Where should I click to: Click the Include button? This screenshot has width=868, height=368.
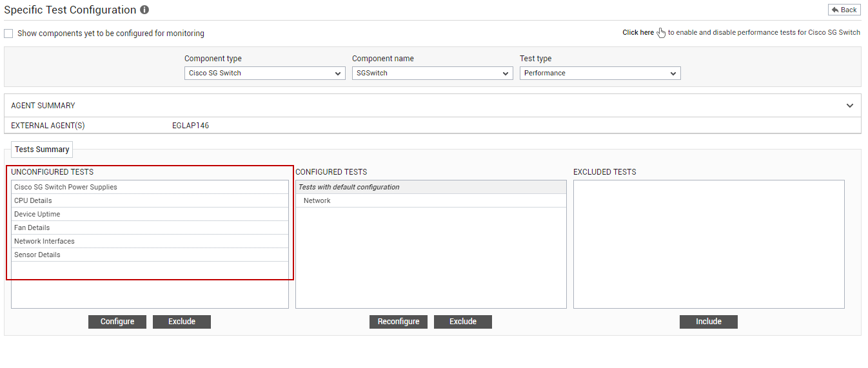[x=709, y=322]
